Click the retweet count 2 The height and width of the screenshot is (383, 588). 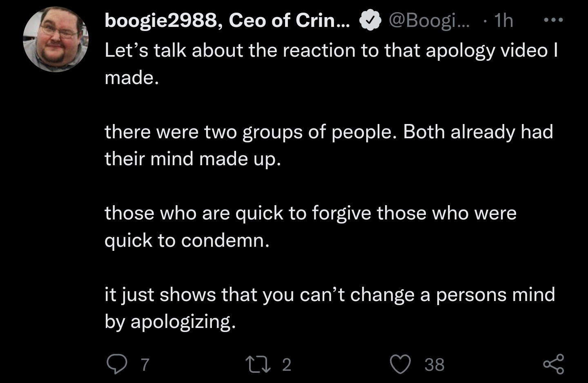point(287,364)
